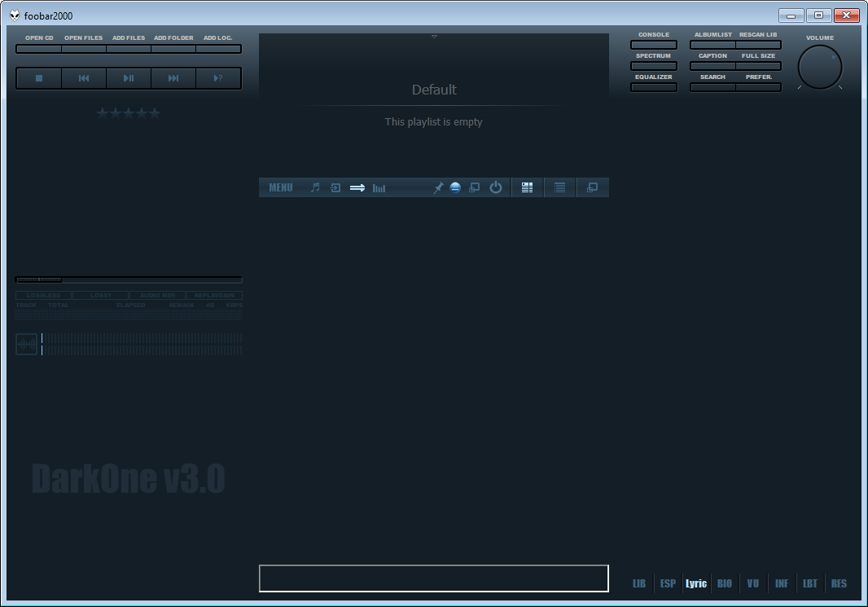Click the ELAPSED time label
The height and width of the screenshot is (607, 868).
pos(130,306)
